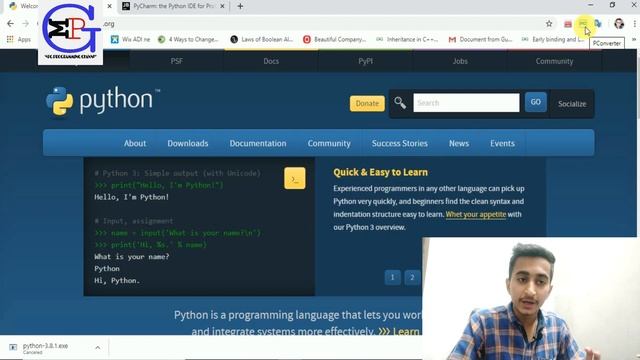
Task: Click the yellow Donate button
Action: (x=367, y=104)
